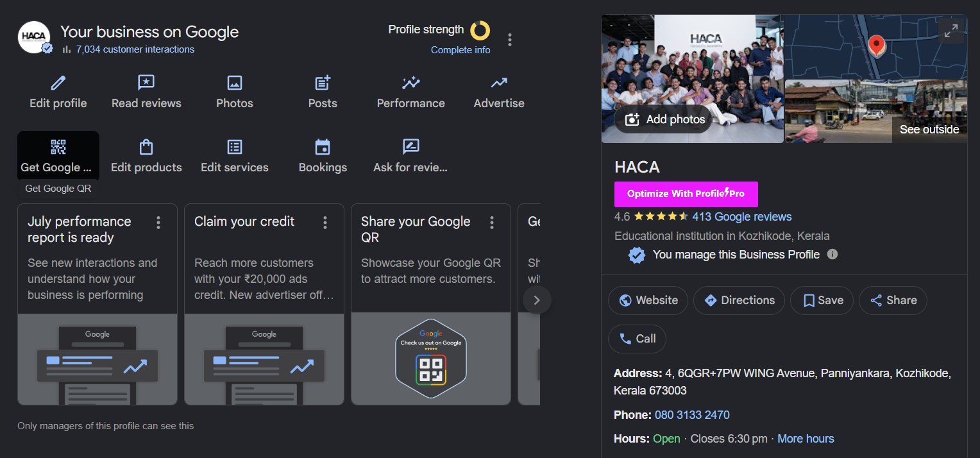Click Optimize With ProfilePro button
The width and height of the screenshot is (980, 458).
[686, 194]
